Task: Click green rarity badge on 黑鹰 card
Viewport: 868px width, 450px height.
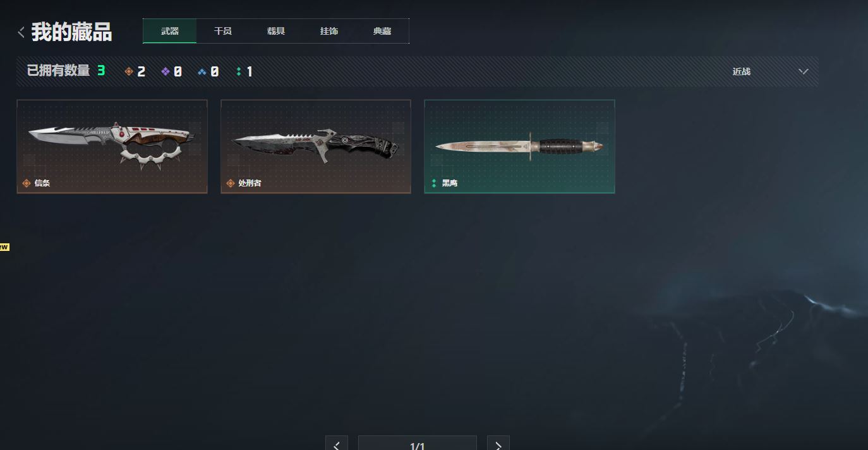Action: point(434,183)
